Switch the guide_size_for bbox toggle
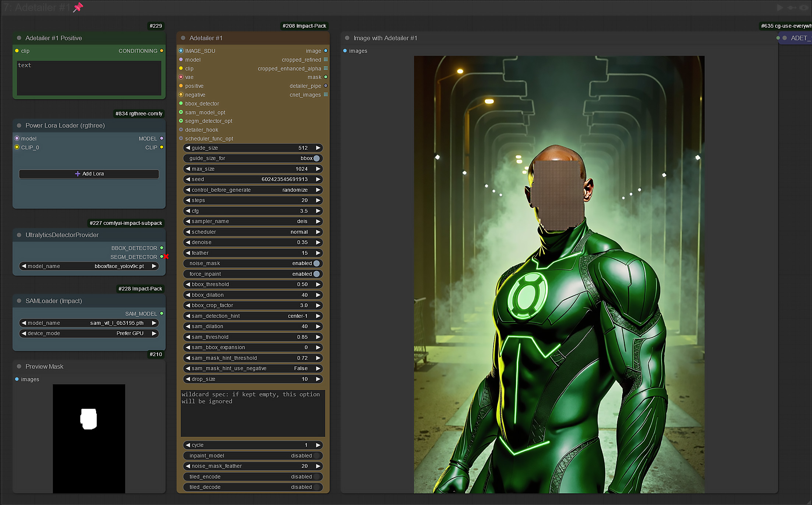Image resolution: width=812 pixels, height=505 pixels. pyautogui.click(x=316, y=159)
